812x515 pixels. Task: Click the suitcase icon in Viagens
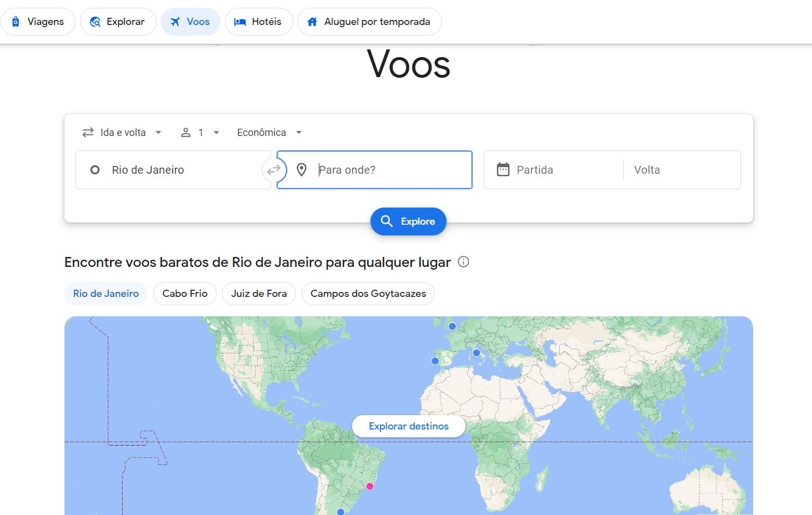tap(16, 22)
